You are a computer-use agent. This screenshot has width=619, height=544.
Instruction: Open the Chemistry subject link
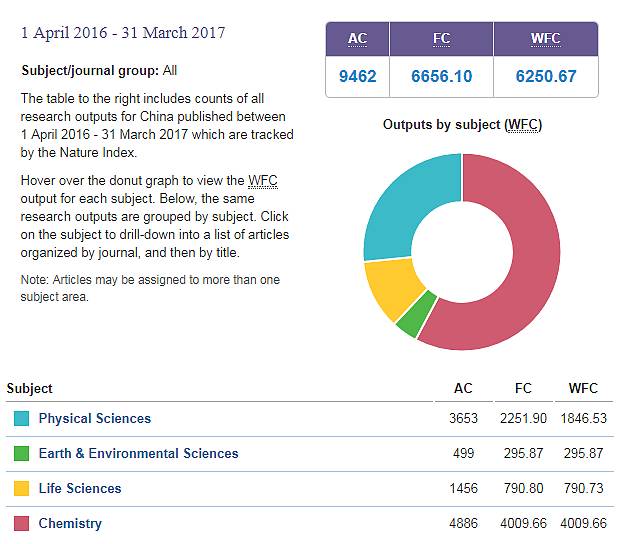pos(70,523)
